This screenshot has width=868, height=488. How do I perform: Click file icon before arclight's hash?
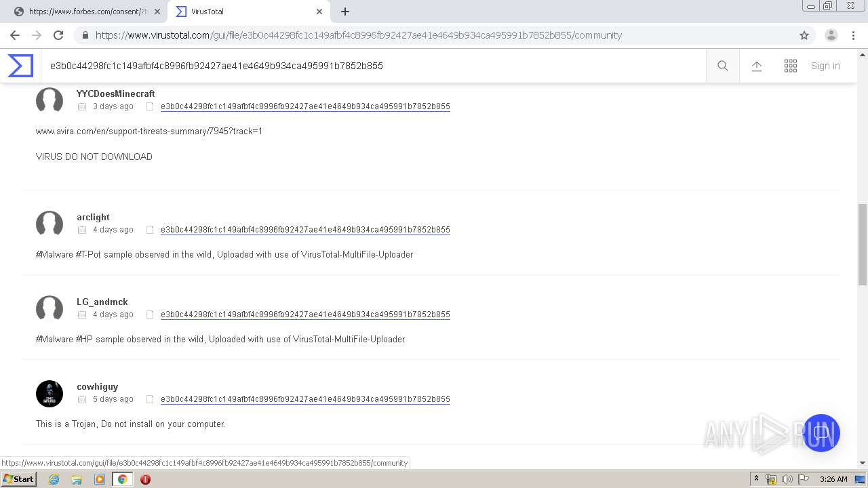(x=150, y=230)
